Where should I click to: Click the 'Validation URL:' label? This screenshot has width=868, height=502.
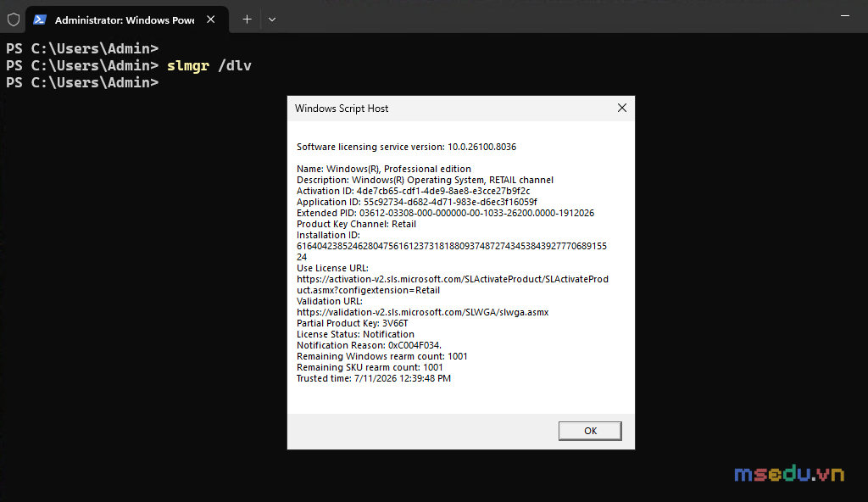click(330, 301)
